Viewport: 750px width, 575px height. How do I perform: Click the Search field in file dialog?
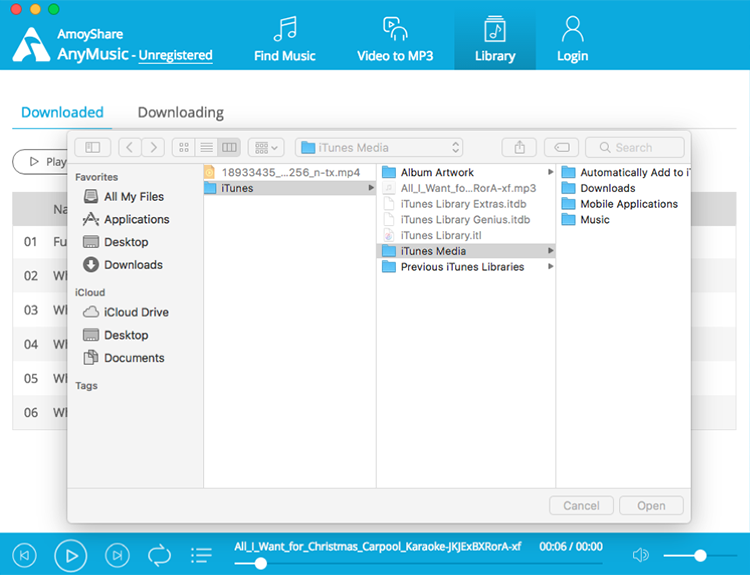pos(635,148)
